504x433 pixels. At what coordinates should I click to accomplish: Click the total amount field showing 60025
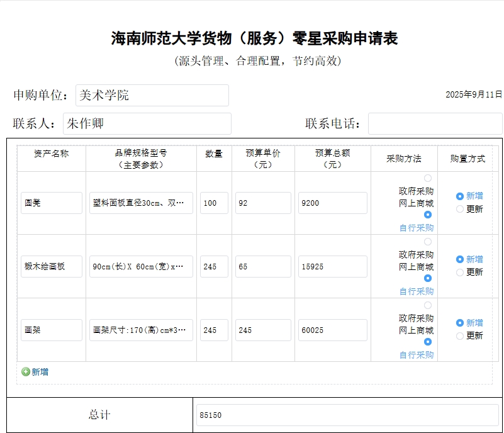[x=332, y=330]
